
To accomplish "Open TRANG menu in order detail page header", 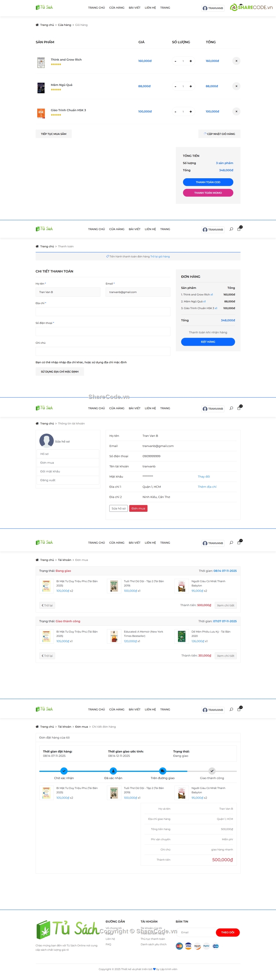I will (165, 709).
